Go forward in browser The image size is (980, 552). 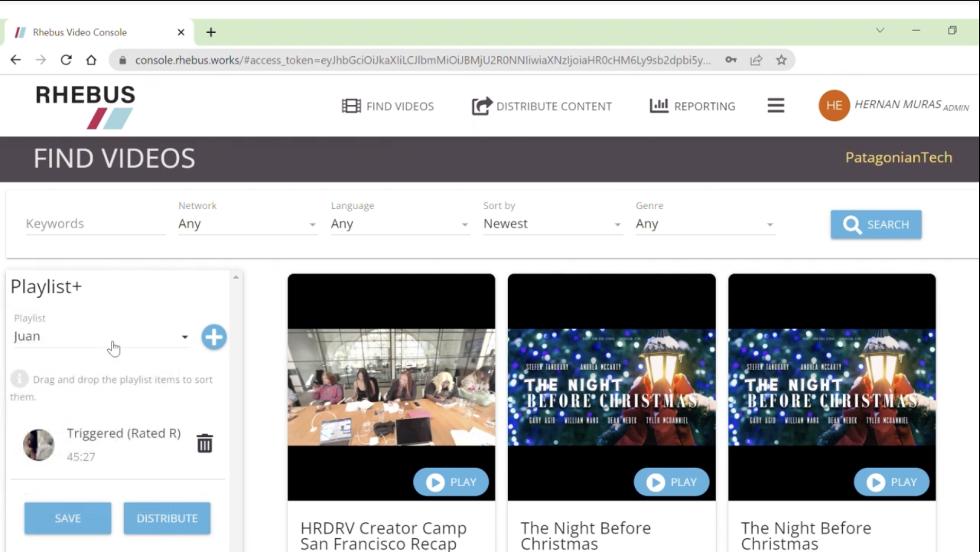click(x=41, y=60)
